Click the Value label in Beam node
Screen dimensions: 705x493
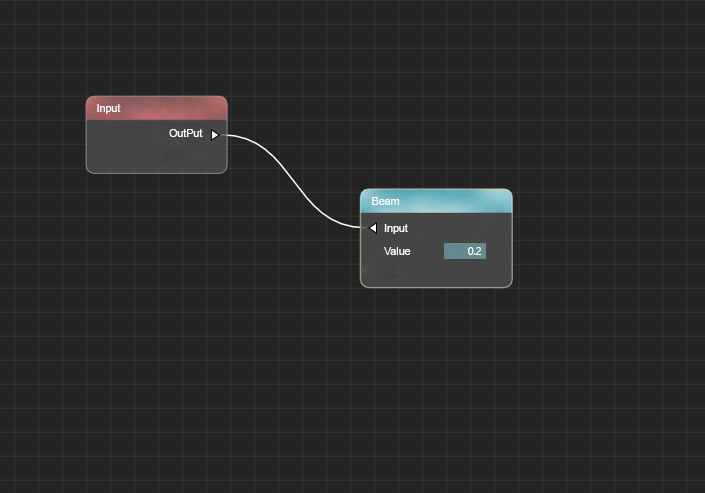pos(397,251)
